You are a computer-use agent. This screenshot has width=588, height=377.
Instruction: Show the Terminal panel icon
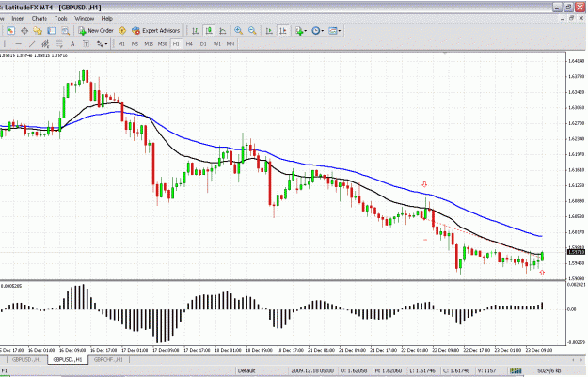(52, 31)
